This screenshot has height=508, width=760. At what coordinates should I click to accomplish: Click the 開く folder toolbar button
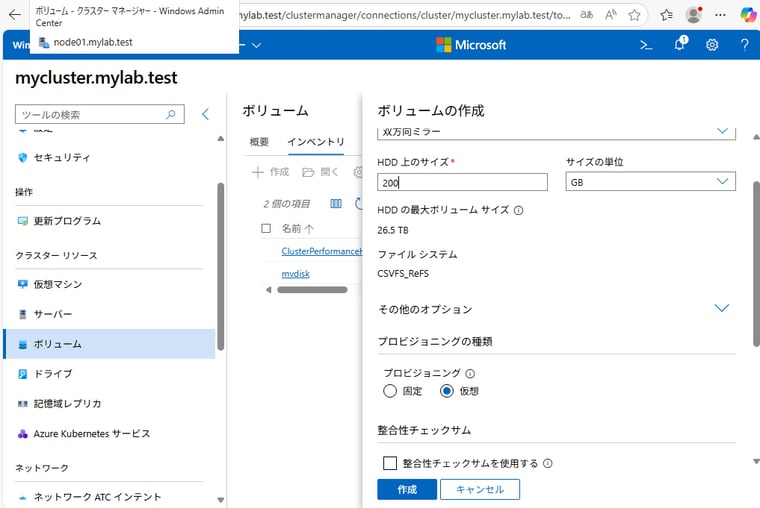(320, 172)
